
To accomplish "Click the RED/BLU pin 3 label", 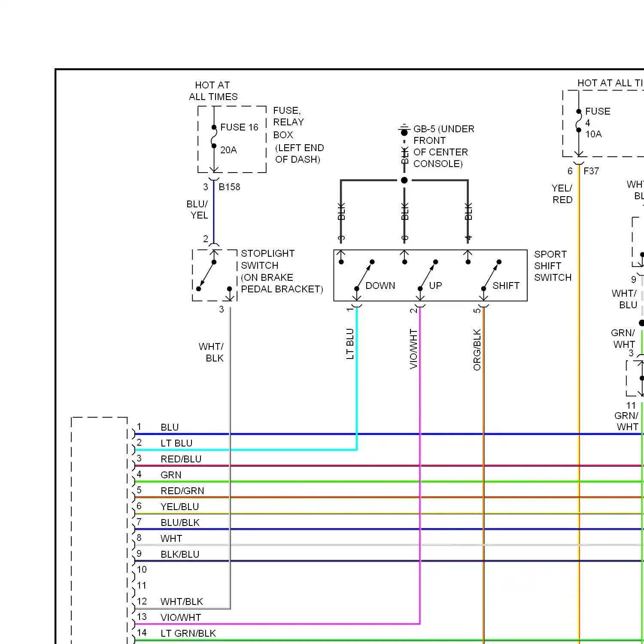I will [181, 459].
